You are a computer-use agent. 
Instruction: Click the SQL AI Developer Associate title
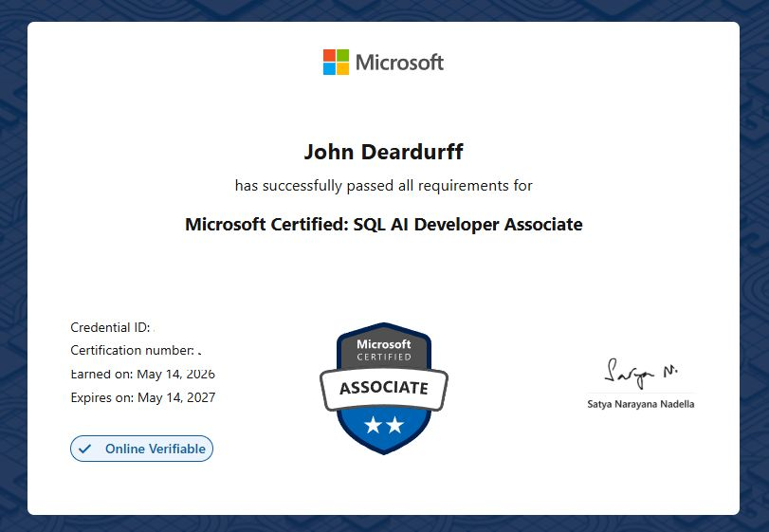click(383, 225)
